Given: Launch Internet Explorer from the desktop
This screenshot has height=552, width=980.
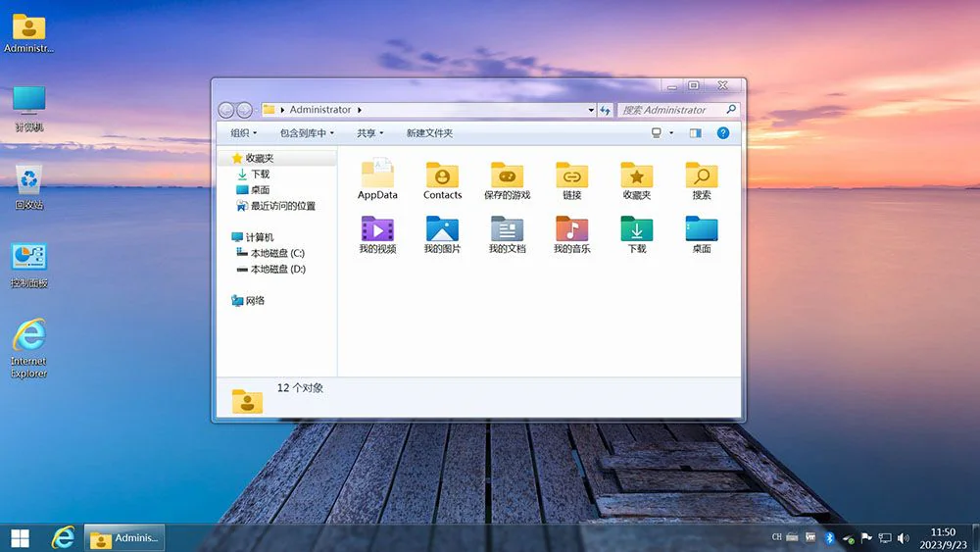Looking at the screenshot, I should (28, 349).
